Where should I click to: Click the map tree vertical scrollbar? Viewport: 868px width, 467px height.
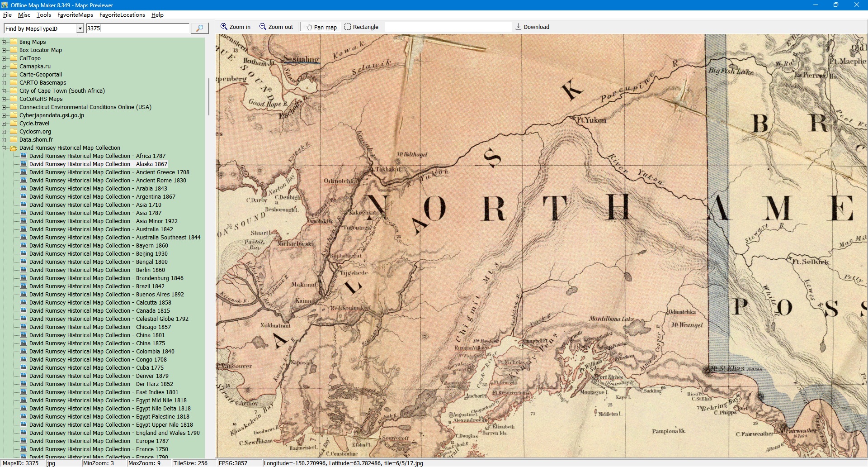208,96
